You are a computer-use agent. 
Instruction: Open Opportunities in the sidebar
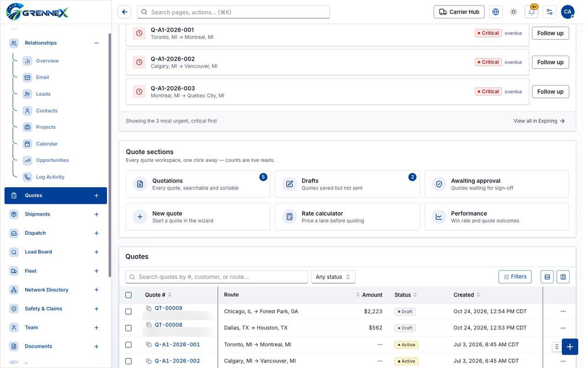click(52, 161)
